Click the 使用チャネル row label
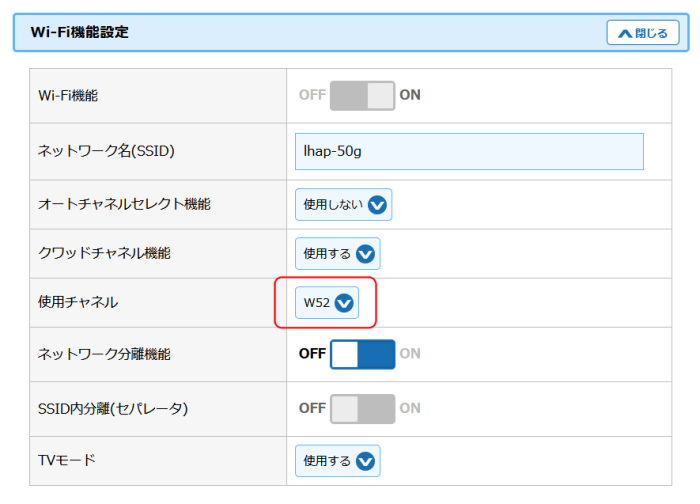 tap(77, 303)
